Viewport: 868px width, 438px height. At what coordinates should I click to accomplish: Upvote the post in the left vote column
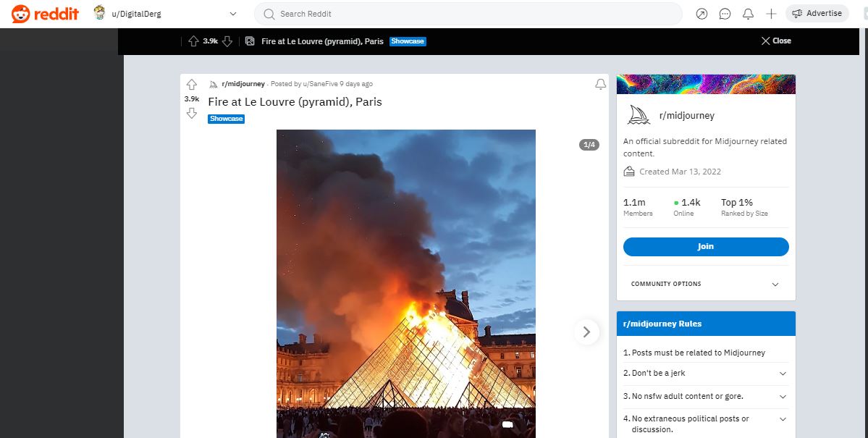coord(192,85)
